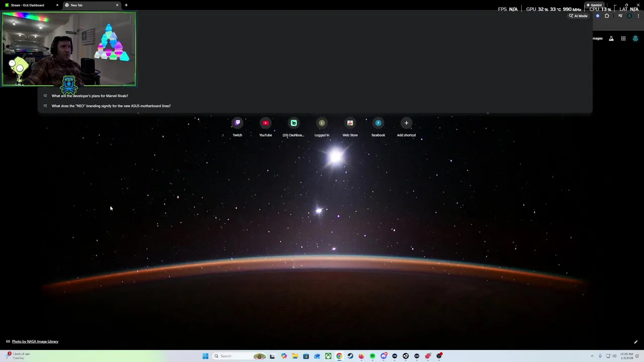Open the volume tray icon

tap(614, 356)
